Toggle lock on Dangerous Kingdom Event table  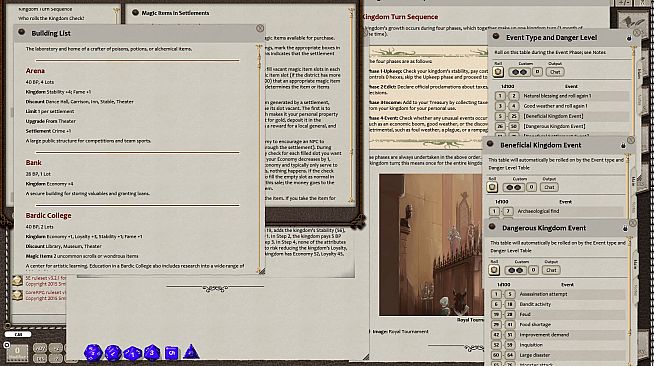tap(625, 228)
